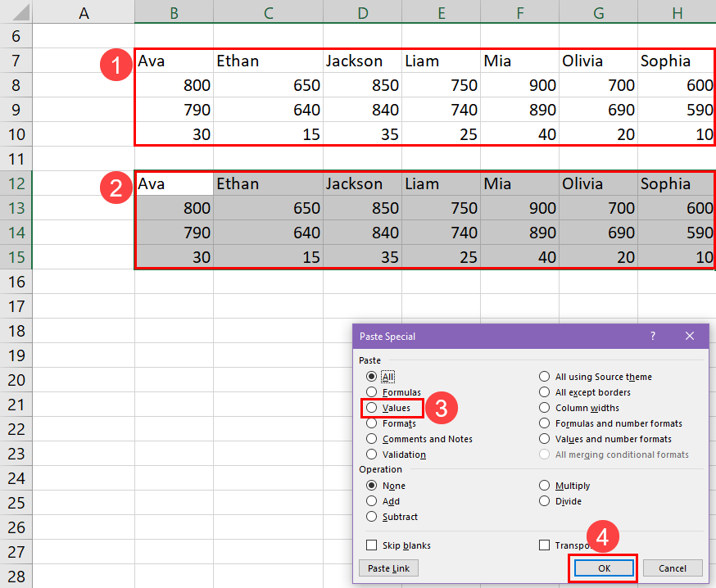
Task: Select the Formulas paste option
Action: click(x=372, y=392)
